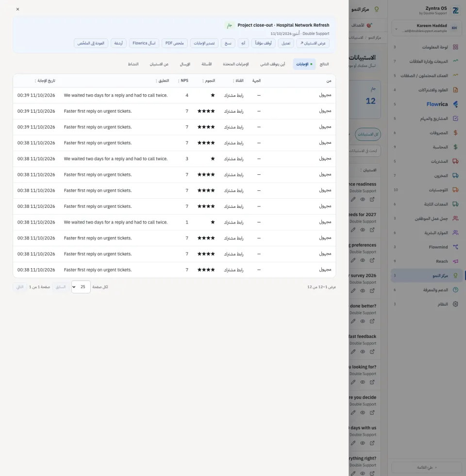Open the المخزون inventory icon
This screenshot has height=476, width=466.
455,175
